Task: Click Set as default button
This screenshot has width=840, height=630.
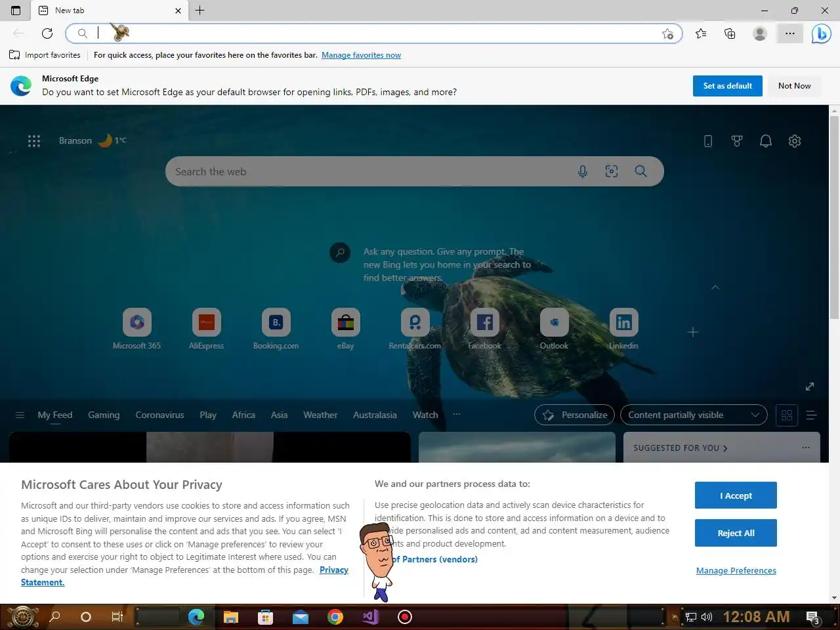Action: [x=727, y=86]
